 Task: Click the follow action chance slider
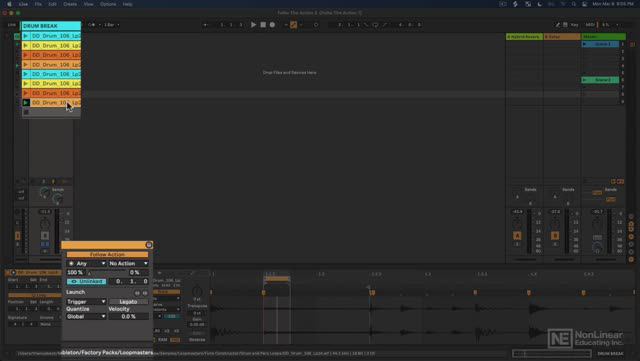tap(107, 272)
